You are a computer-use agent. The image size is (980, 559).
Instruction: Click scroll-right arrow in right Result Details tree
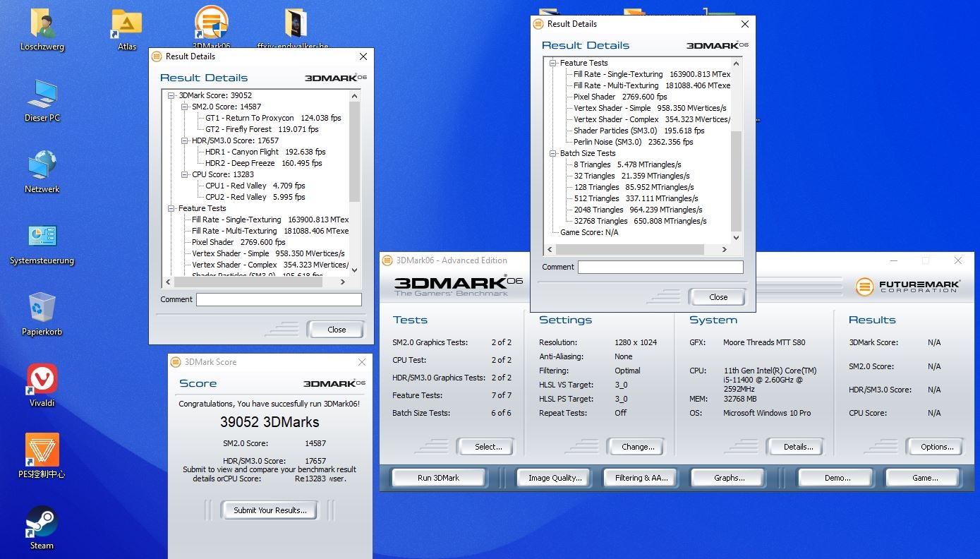(x=725, y=250)
